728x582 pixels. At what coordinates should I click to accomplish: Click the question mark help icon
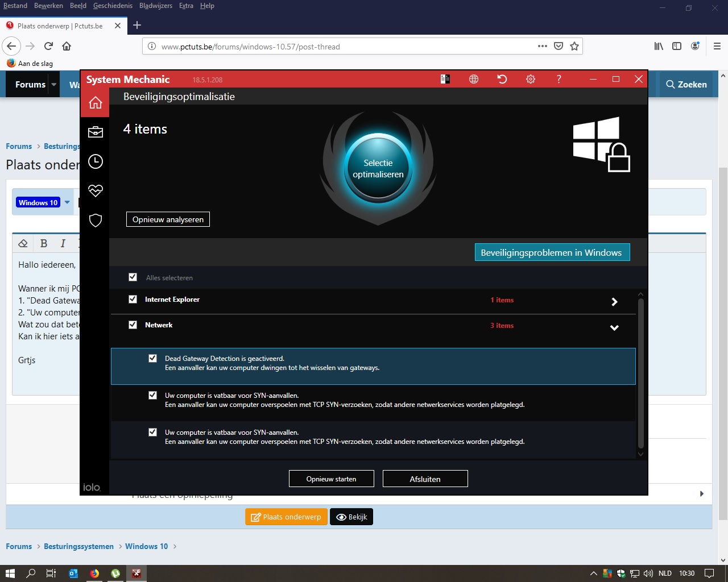559,80
